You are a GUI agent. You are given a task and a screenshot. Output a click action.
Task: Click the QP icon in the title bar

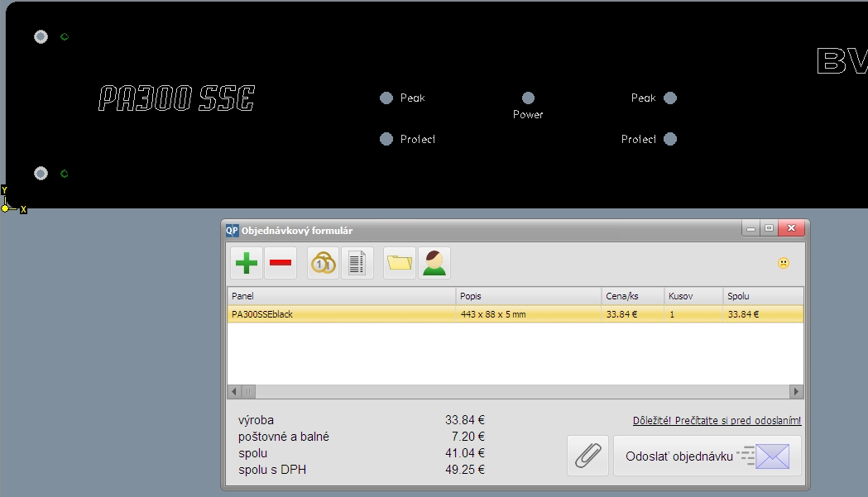tap(232, 230)
